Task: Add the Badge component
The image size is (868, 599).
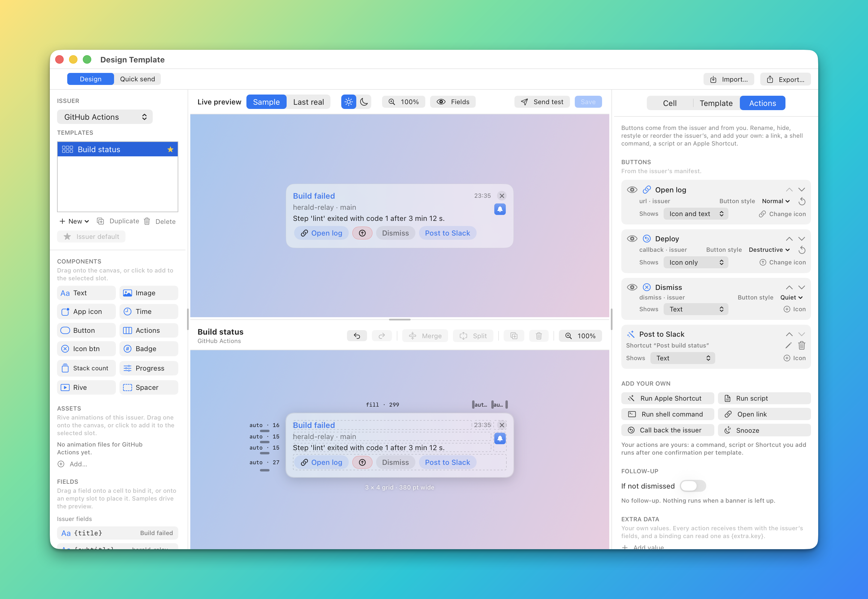Action: click(x=149, y=349)
